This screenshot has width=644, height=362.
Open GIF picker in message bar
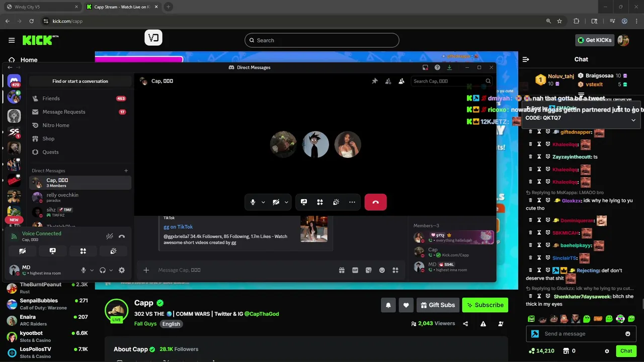click(x=355, y=270)
